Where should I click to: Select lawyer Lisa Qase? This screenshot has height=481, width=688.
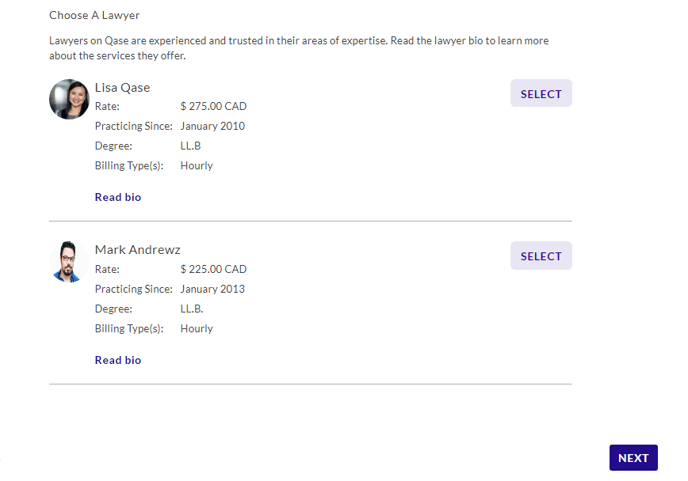540,93
